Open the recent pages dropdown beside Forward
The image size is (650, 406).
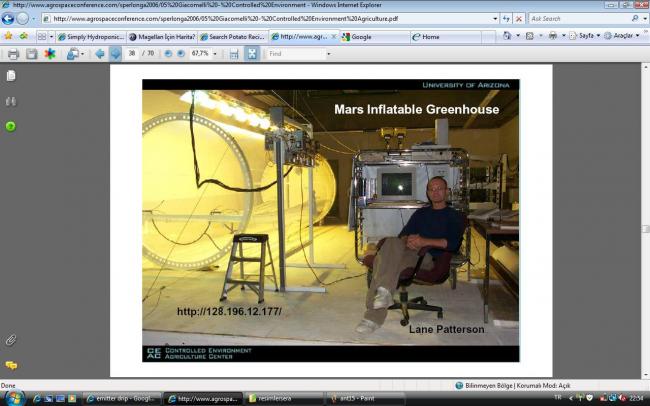pyautogui.click(x=34, y=19)
